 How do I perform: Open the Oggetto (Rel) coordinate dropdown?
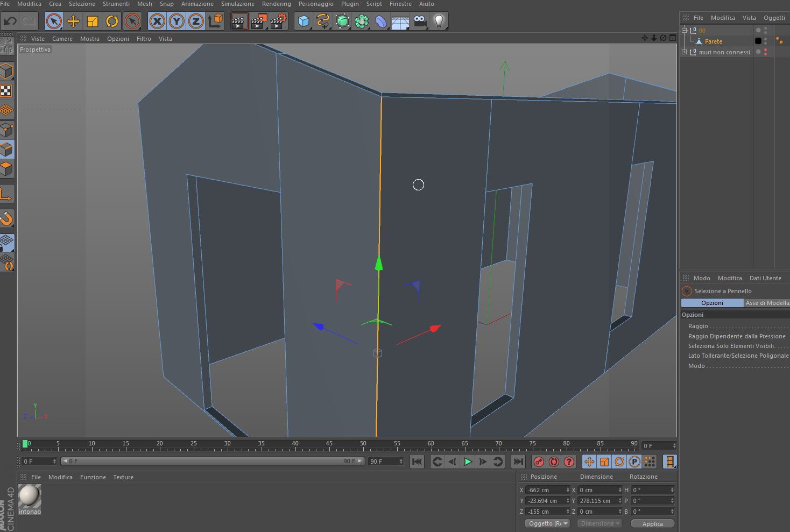[547, 523]
